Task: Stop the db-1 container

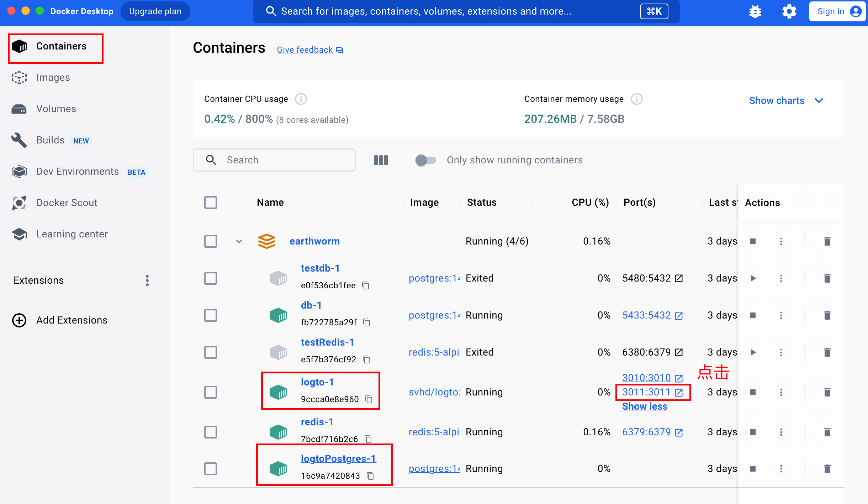Action: (753, 315)
